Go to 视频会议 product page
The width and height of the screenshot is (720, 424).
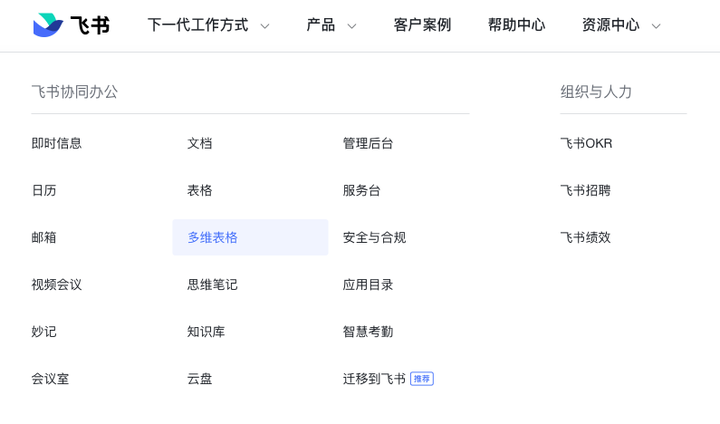[x=56, y=284]
